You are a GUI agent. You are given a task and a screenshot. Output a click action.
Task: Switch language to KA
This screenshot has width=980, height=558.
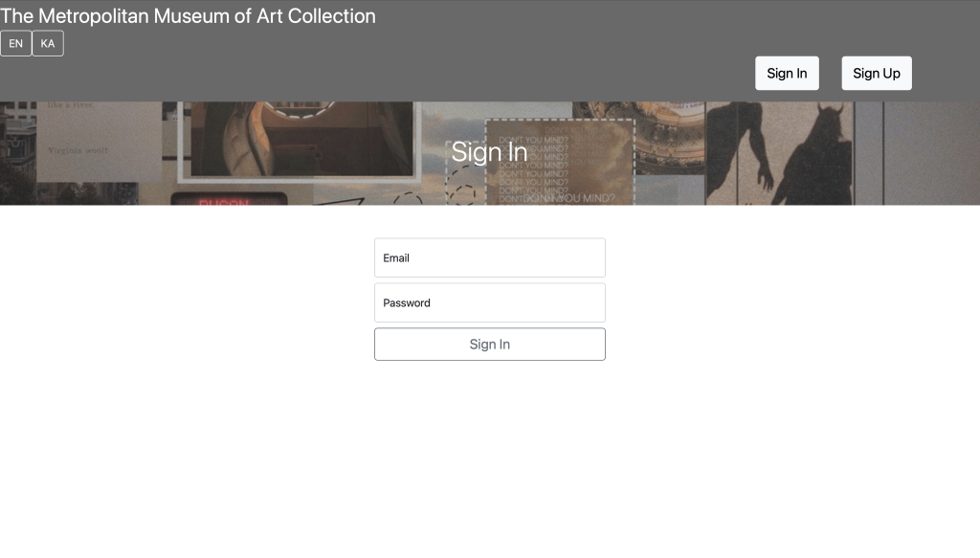pyautogui.click(x=48, y=43)
